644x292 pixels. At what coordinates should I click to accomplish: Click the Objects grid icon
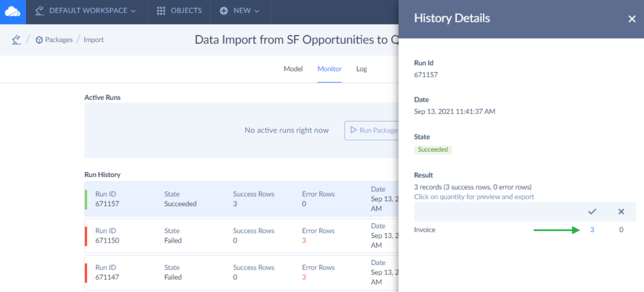162,11
